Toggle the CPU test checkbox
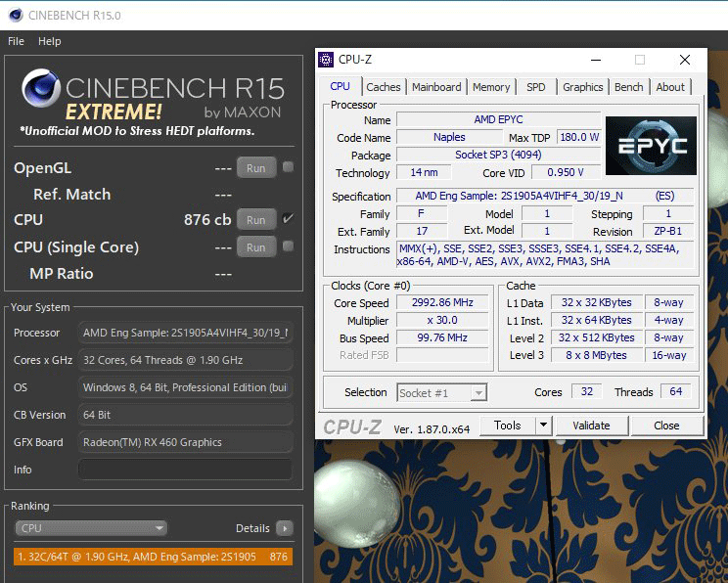This screenshot has width=728, height=583. 288,219
